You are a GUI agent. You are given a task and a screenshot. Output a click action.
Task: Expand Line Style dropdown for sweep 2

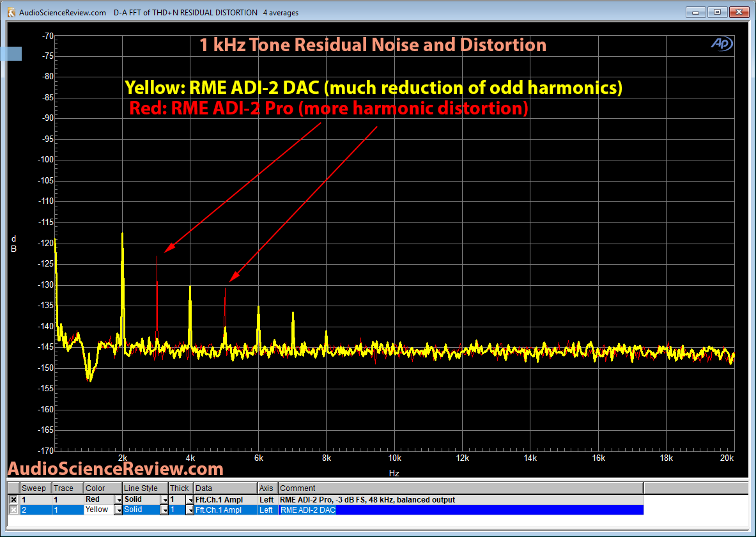164,510
